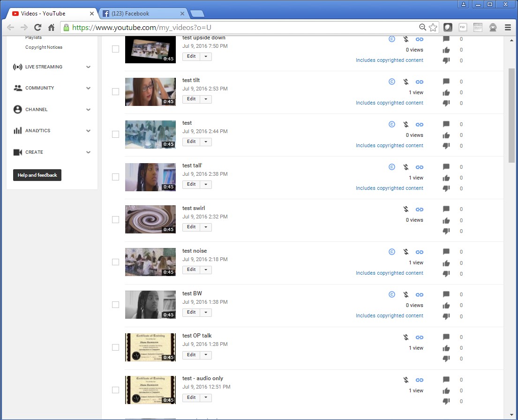Image resolution: width=518 pixels, height=420 pixels.
Task: Click the thumbs down icon for test tall'
Action: tap(446, 188)
